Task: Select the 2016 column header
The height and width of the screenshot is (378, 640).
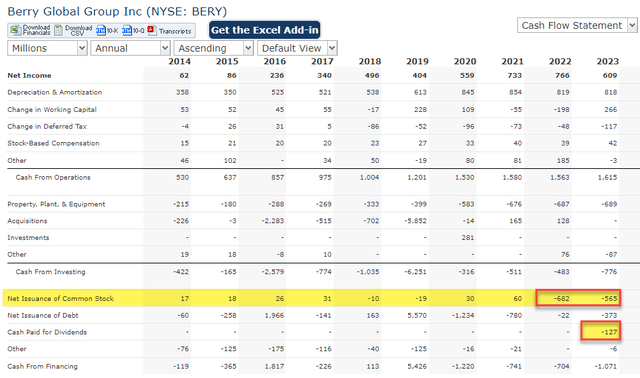Action: coord(275,62)
